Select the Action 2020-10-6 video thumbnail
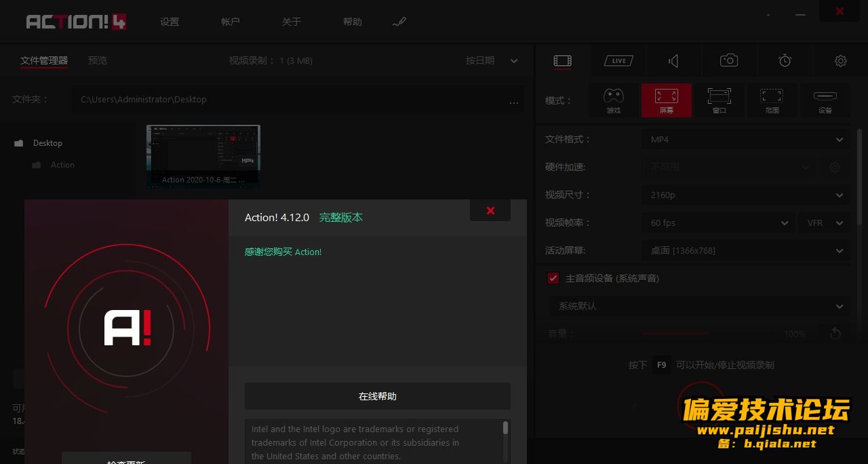868x464 pixels. point(203,156)
